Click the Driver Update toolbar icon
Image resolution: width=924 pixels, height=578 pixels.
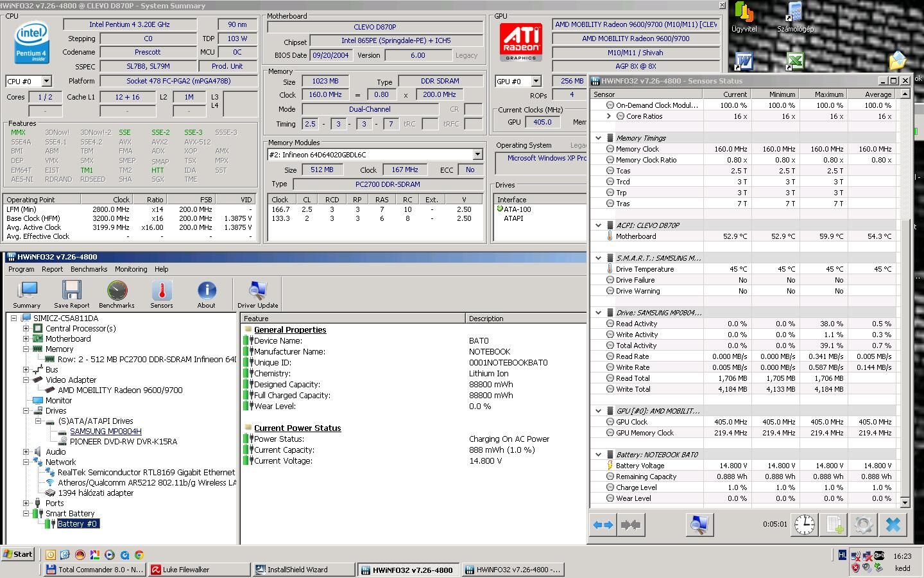[x=258, y=295]
